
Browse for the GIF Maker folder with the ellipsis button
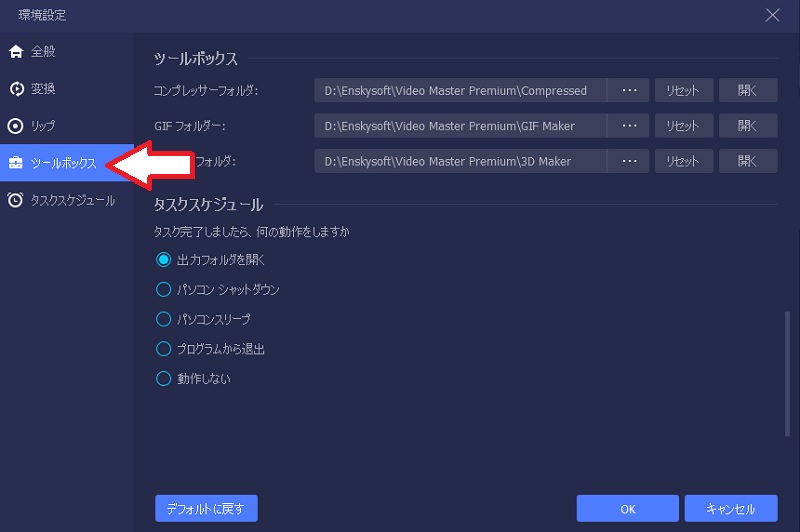629,125
